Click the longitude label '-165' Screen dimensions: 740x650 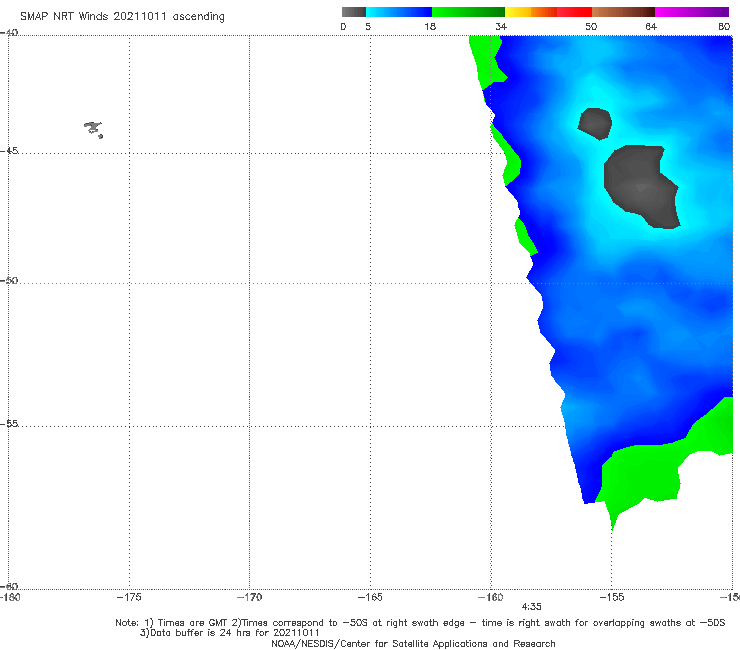click(370, 598)
